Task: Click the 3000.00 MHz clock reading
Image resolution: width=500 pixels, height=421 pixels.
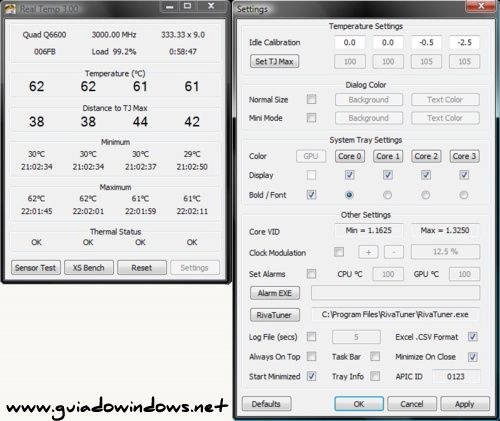Action: point(114,35)
